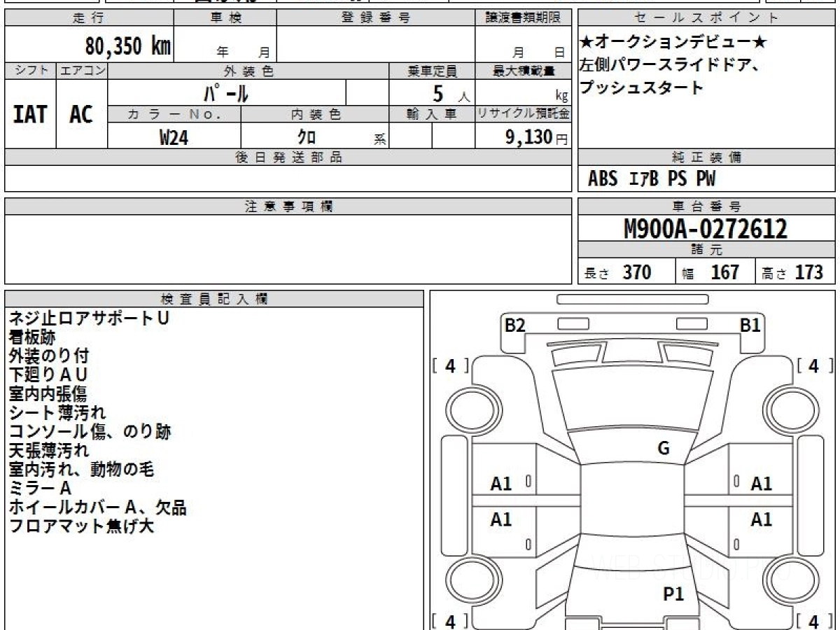Image resolution: width=840 pixels, height=630 pixels.
Task: Click the リサイクル預託金 header cell
Action: pos(523,114)
